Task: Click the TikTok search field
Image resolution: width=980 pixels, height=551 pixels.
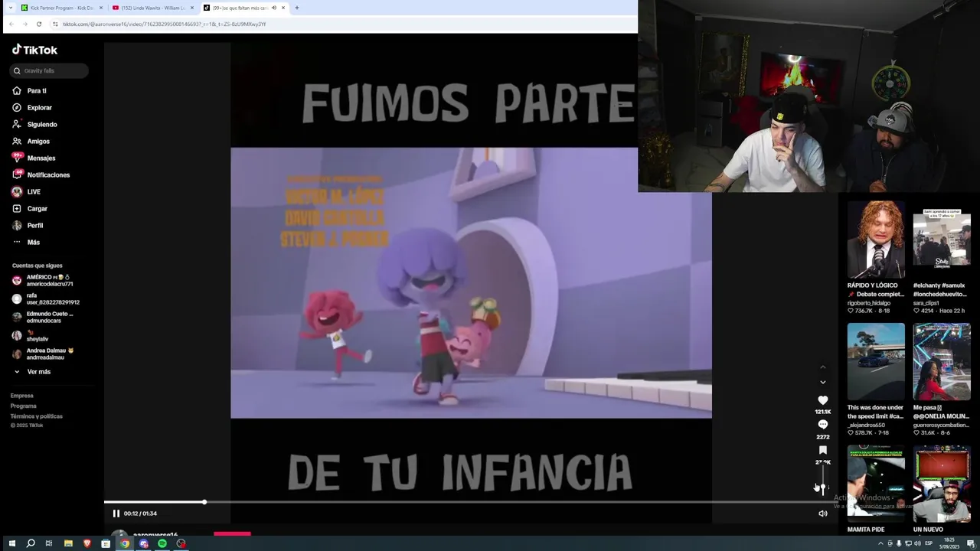Action: 50,70
